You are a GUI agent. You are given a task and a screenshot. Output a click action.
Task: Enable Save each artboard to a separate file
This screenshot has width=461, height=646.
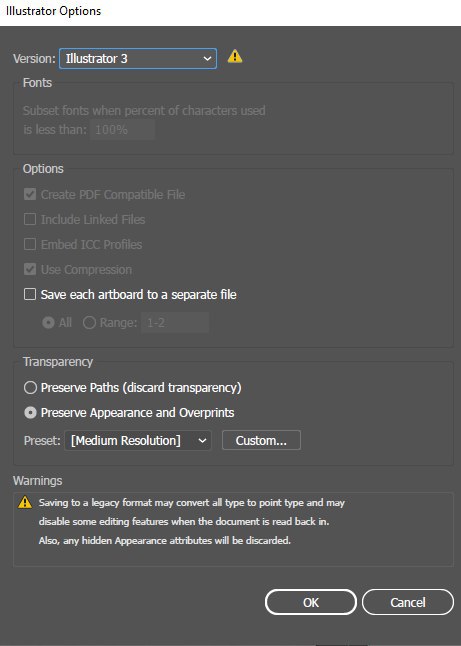tap(30, 294)
